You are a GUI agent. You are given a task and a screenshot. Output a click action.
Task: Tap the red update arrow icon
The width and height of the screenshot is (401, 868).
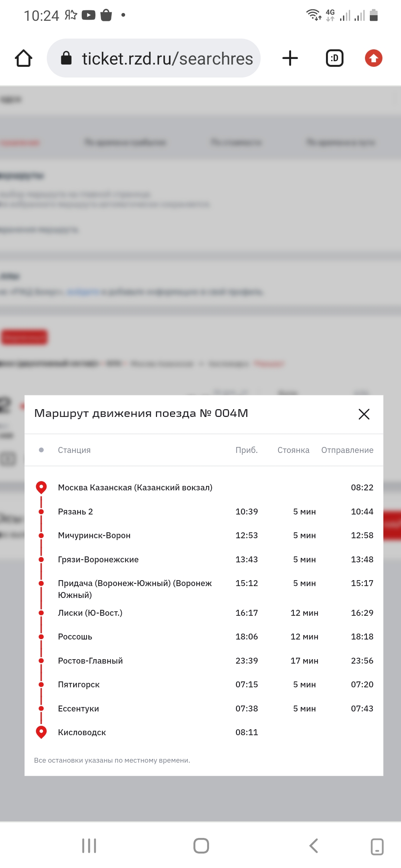[373, 58]
